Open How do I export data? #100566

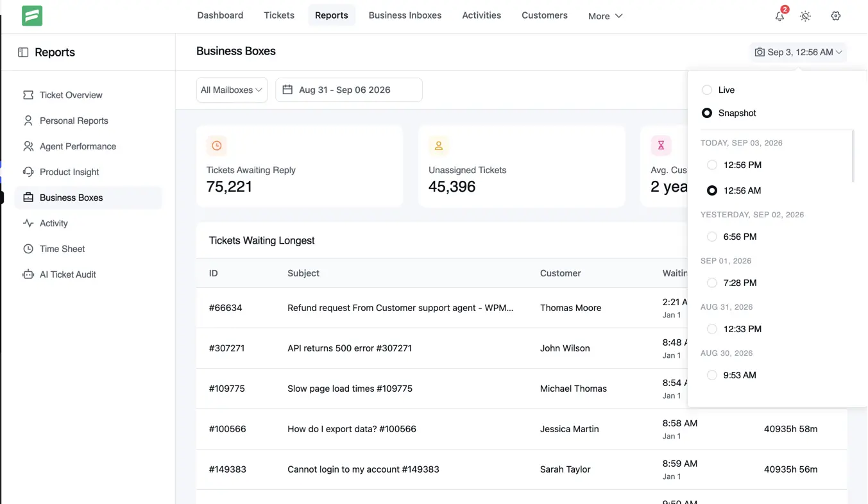352,429
